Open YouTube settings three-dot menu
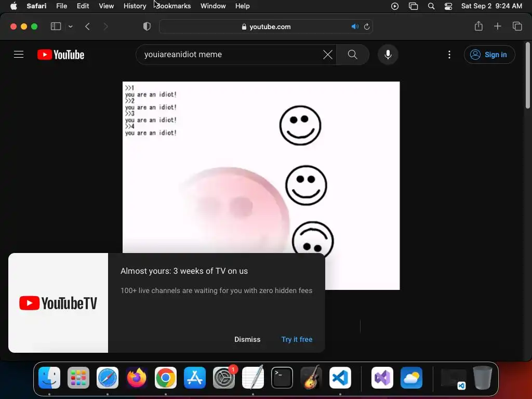The image size is (532, 399). pos(449,55)
